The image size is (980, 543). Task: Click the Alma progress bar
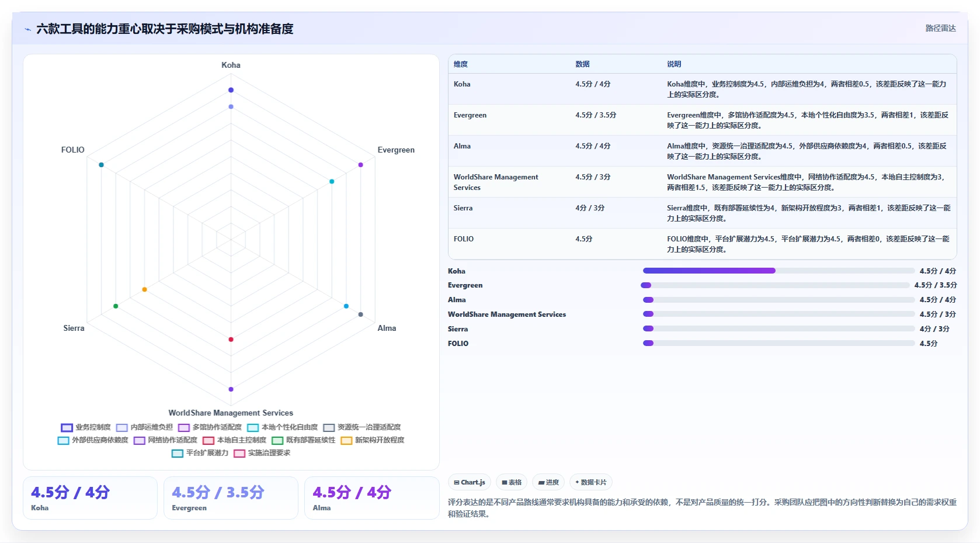click(x=779, y=300)
